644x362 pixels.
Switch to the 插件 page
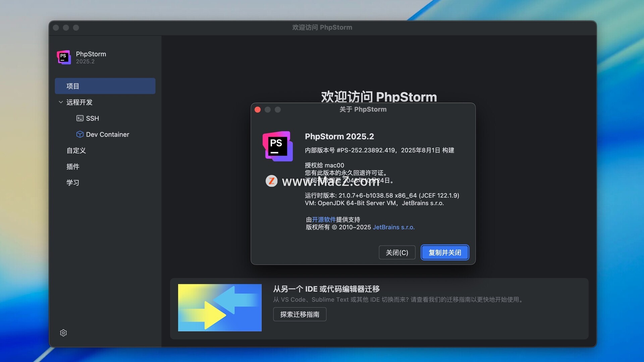[73, 167]
